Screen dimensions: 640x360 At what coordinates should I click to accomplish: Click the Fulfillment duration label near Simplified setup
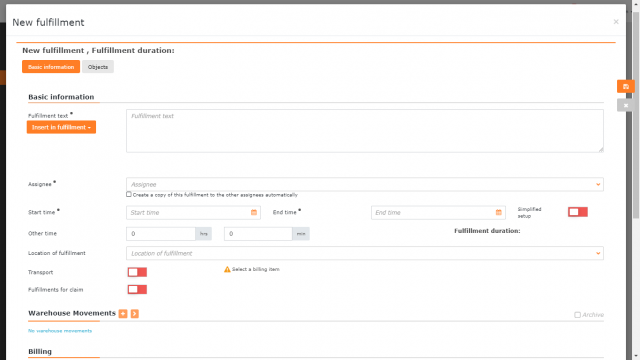tap(487, 231)
